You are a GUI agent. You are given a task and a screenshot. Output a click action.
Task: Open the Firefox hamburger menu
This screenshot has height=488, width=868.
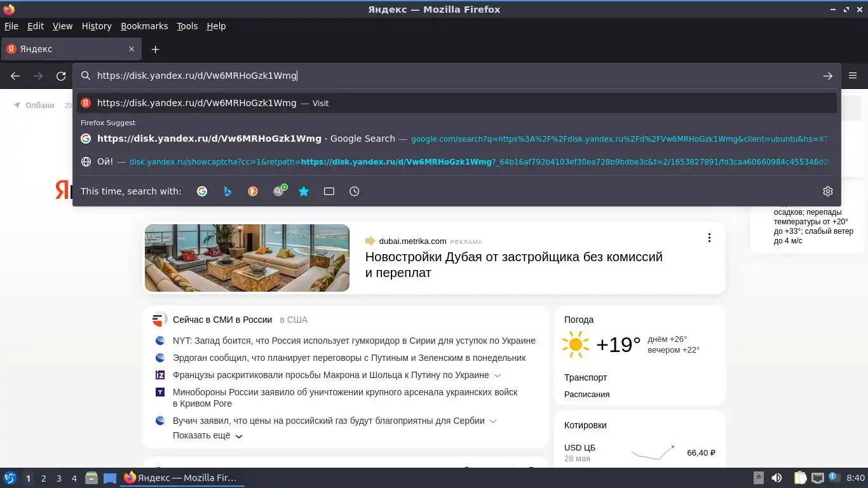tap(853, 76)
